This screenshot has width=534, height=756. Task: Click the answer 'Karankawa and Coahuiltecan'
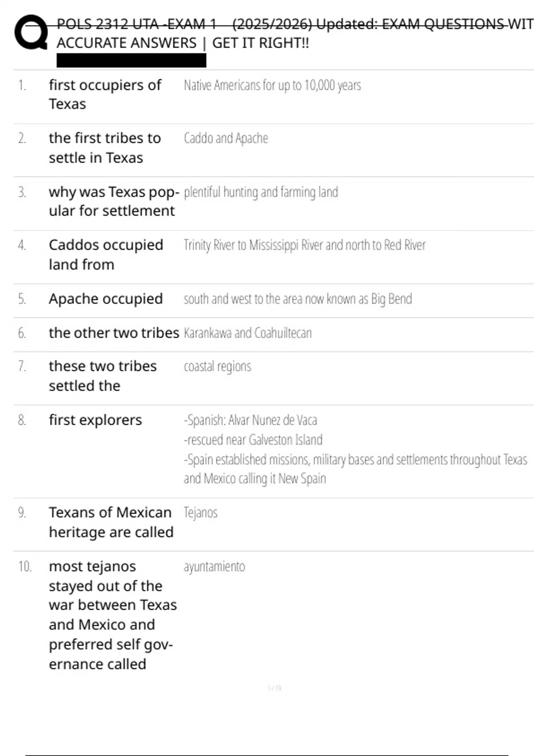(247, 333)
